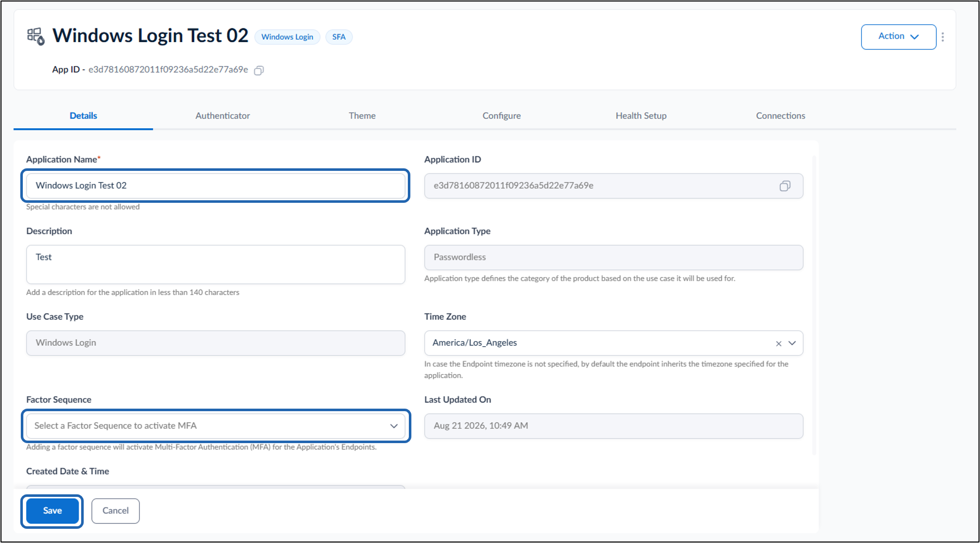Cancel editing the application
The image size is (980, 543).
click(x=116, y=511)
